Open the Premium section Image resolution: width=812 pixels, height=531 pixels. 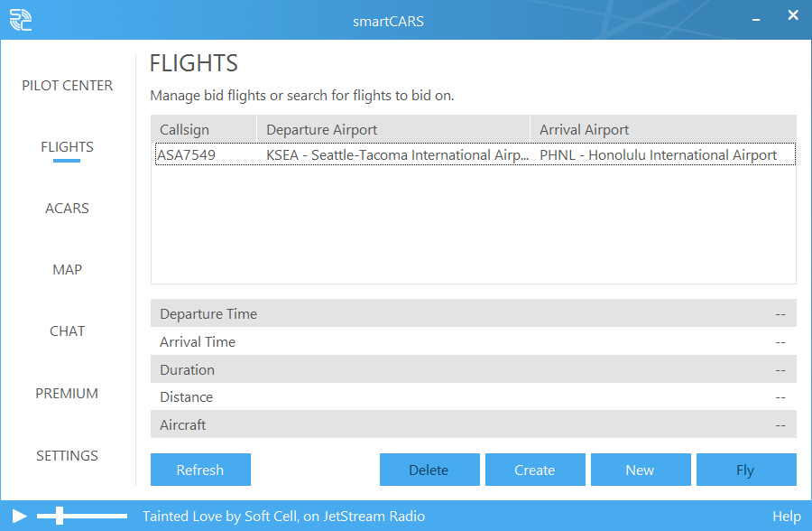[68, 394]
